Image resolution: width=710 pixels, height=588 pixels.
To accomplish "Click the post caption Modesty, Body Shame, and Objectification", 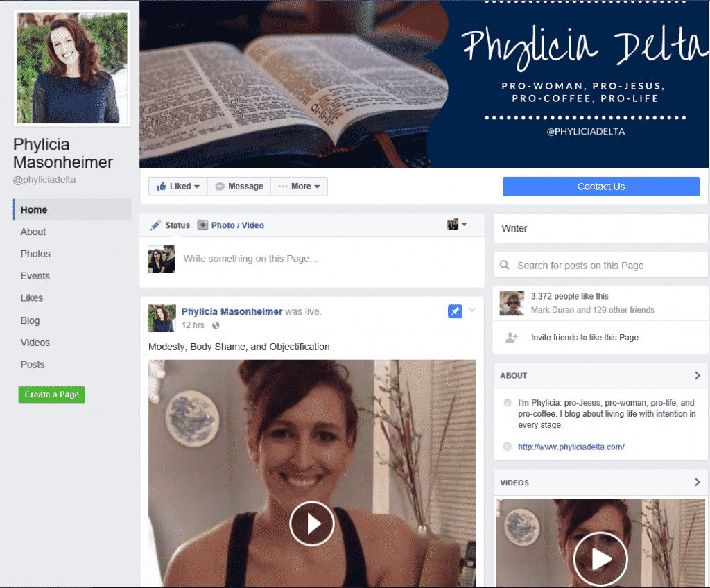I will [239, 347].
